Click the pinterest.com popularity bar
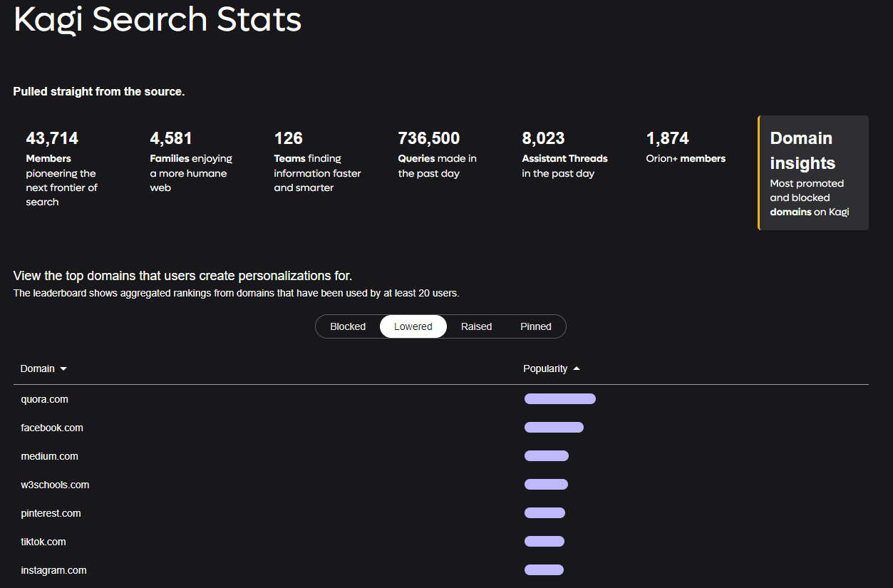893x588 pixels. point(544,513)
